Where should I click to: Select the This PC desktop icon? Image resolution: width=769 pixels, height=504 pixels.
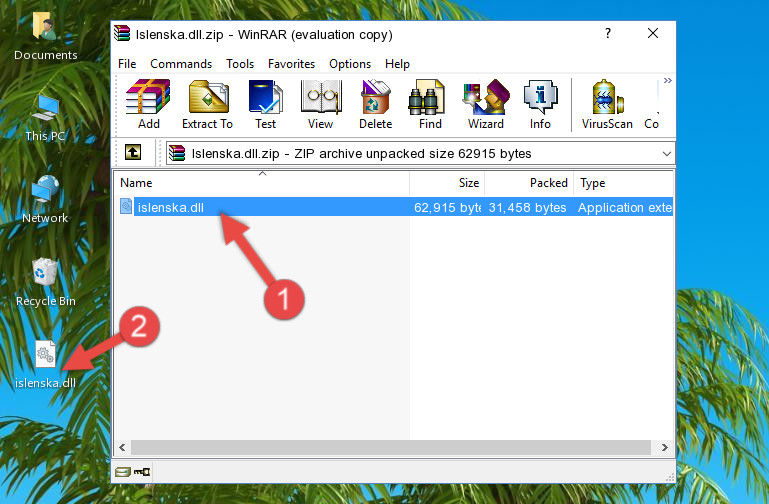pyautogui.click(x=45, y=118)
